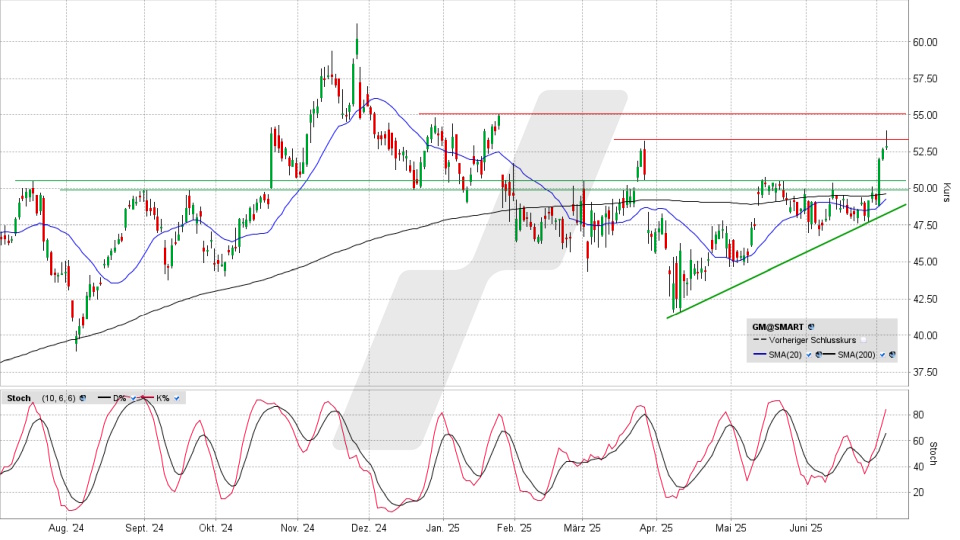Click the 57.50 price axis label
Screen dimensions: 960x540
(924, 79)
